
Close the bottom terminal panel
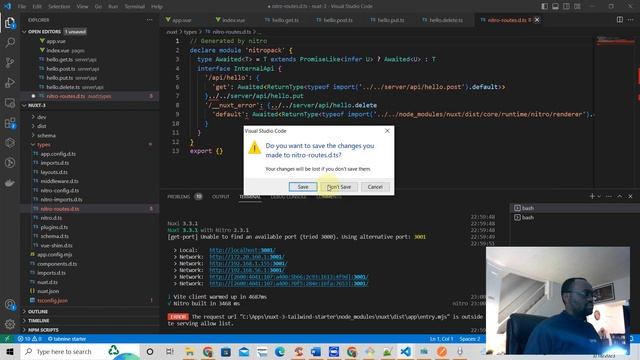coord(631,196)
